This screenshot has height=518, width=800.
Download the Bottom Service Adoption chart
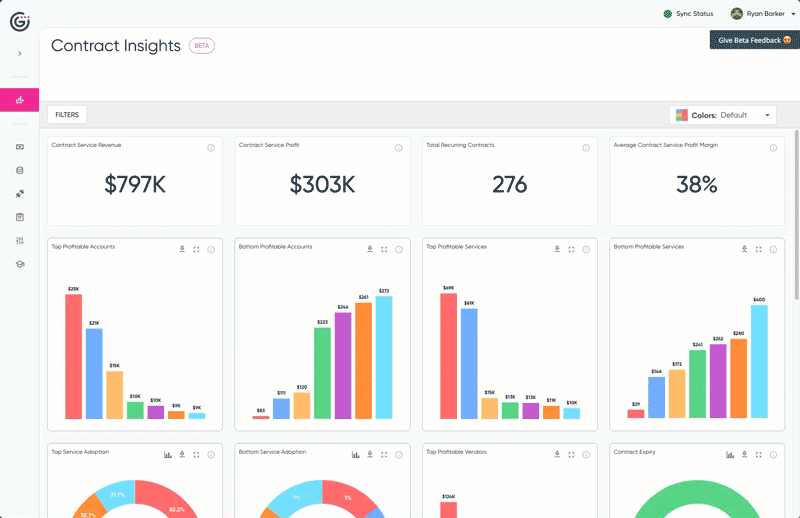click(x=370, y=454)
